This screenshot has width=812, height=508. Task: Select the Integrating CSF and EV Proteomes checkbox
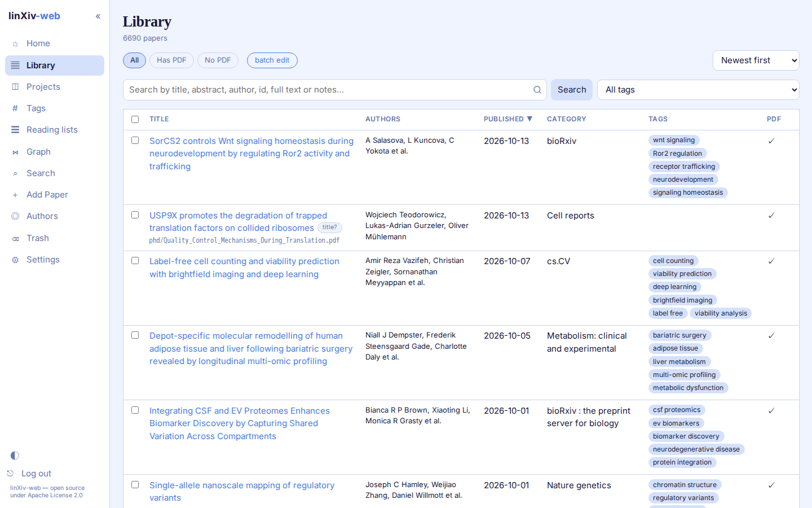[x=135, y=410]
